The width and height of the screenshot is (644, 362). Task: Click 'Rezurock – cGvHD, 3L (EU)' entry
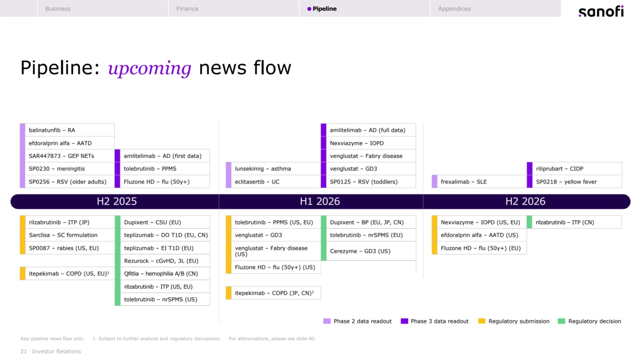coord(162,261)
